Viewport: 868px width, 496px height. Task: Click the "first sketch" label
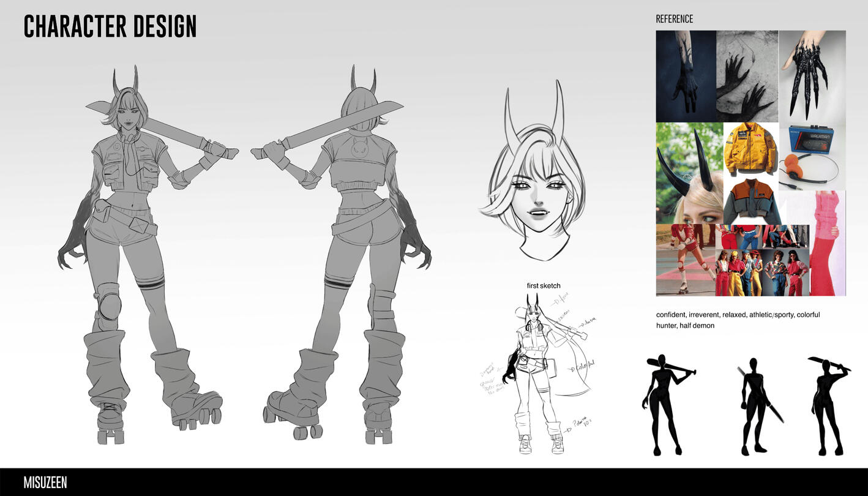click(x=543, y=286)
